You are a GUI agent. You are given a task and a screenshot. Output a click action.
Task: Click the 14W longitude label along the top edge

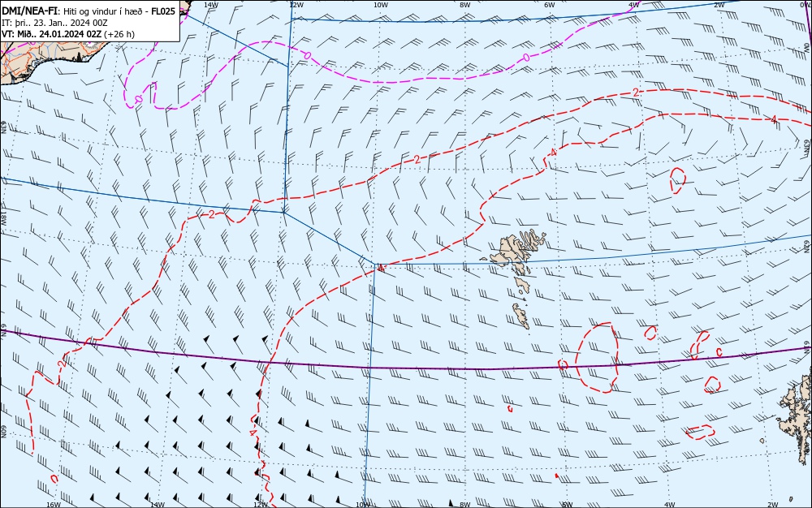[x=211, y=5]
